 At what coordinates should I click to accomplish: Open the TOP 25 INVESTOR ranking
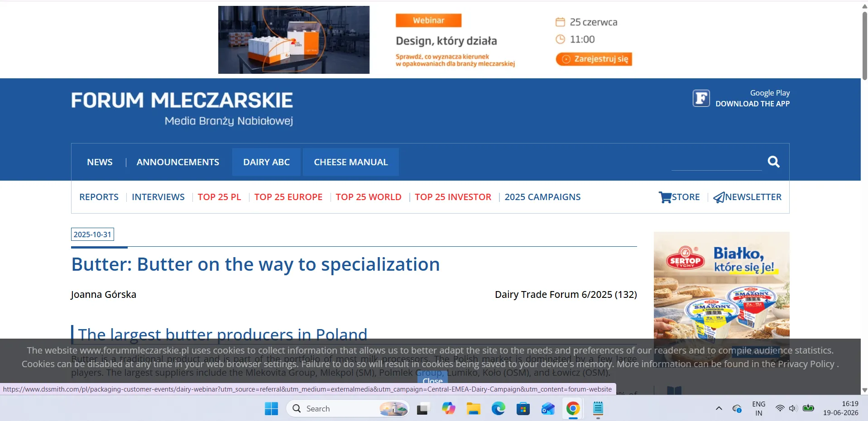pos(453,197)
